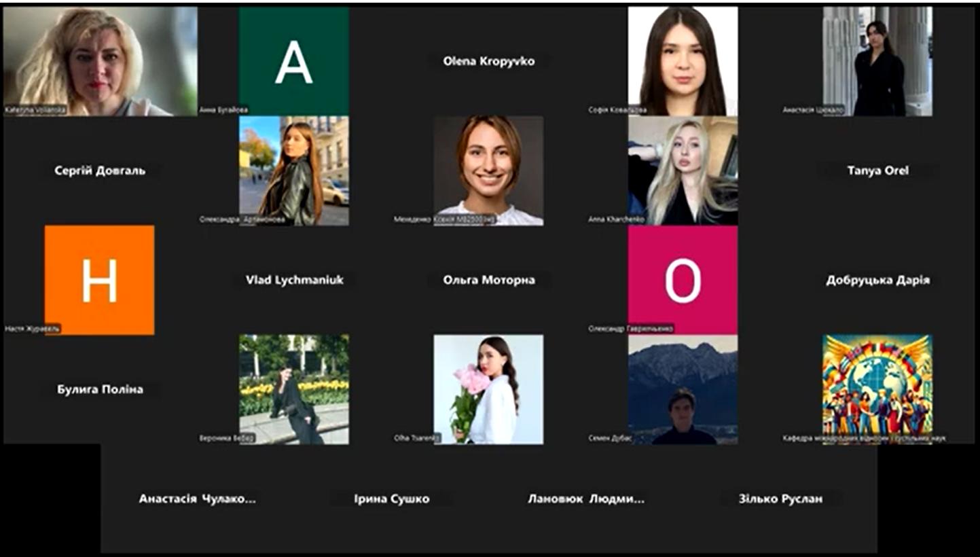Screen dimensions: 980x557
Task: Select Tanya Orel participant tile
Action: pyautogui.click(x=877, y=170)
